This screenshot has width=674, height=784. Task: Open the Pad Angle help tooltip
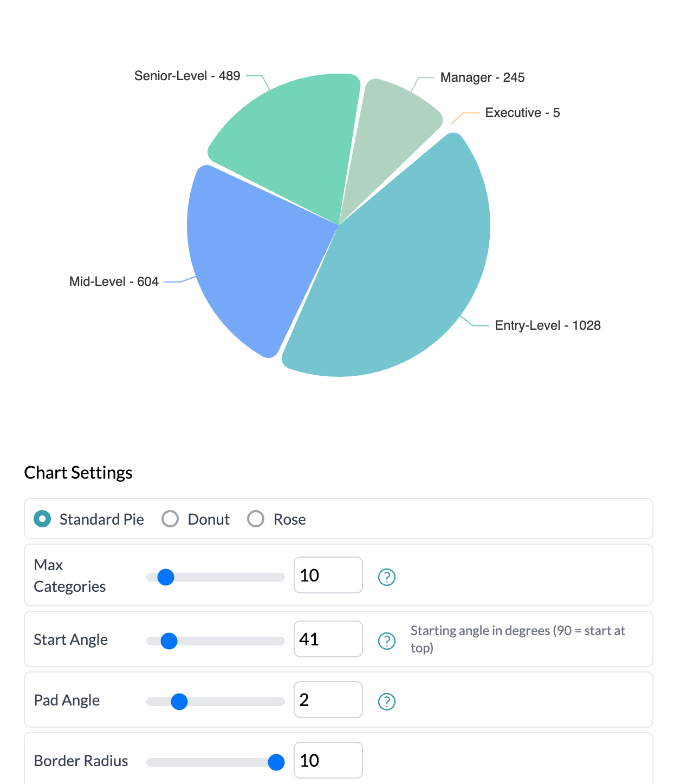point(386,701)
